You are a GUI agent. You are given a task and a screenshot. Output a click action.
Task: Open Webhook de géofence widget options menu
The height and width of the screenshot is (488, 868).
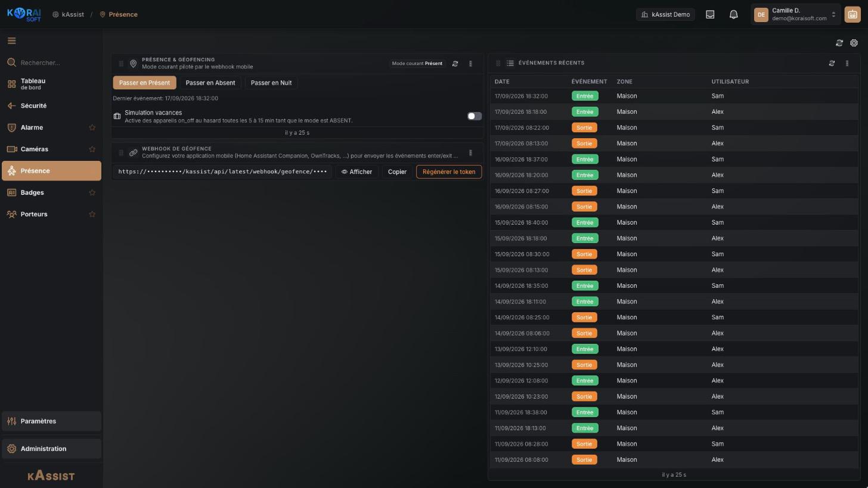click(470, 153)
